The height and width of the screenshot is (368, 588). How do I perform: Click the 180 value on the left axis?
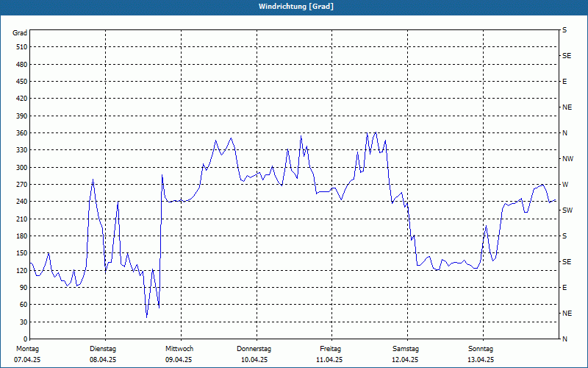[x=22, y=236]
